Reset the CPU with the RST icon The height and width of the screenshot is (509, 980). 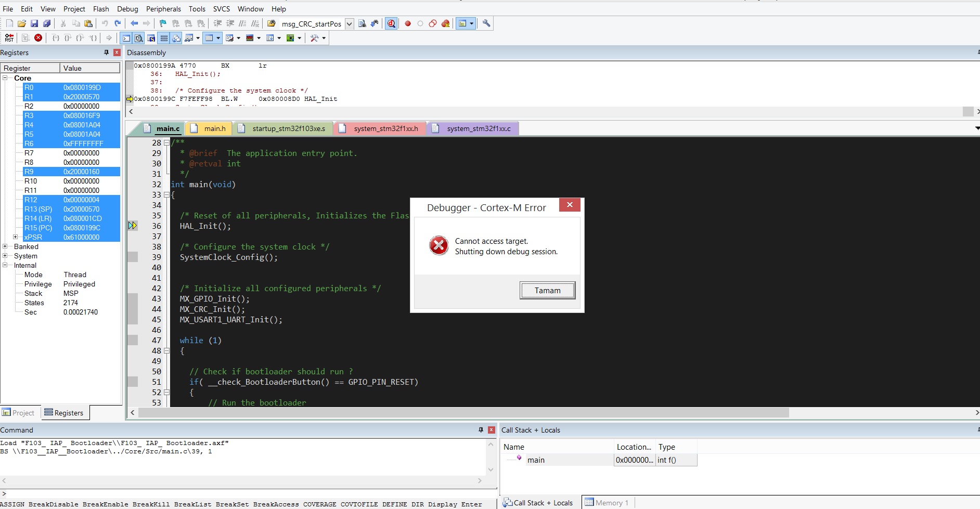pos(9,38)
